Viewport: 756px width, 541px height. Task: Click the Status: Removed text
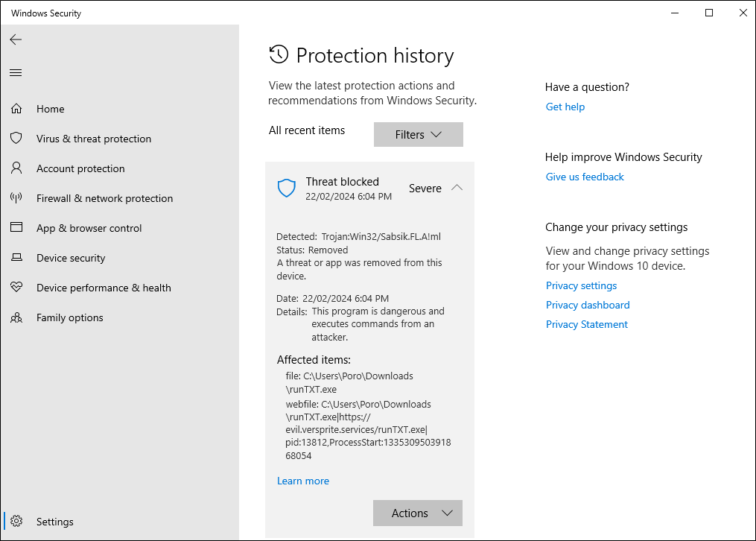(312, 250)
